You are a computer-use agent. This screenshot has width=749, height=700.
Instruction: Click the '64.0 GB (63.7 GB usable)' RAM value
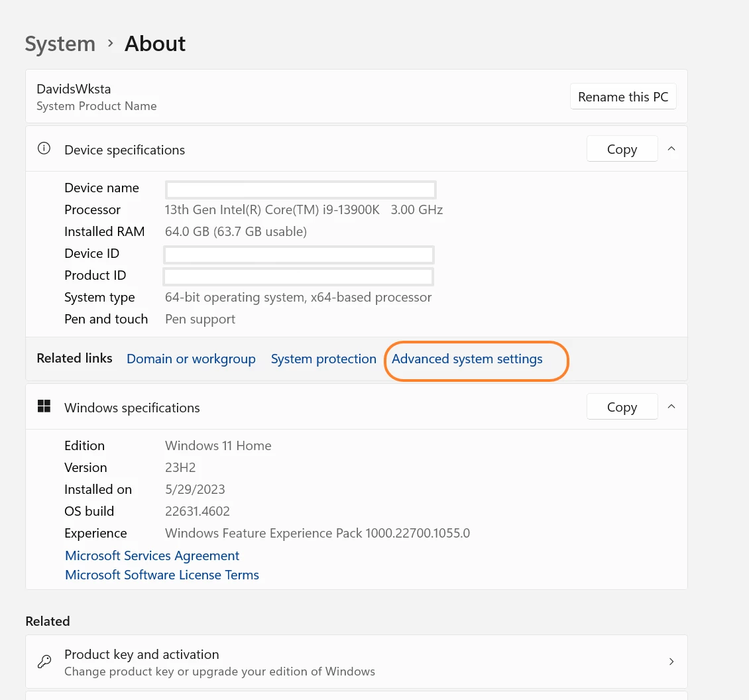click(x=236, y=232)
